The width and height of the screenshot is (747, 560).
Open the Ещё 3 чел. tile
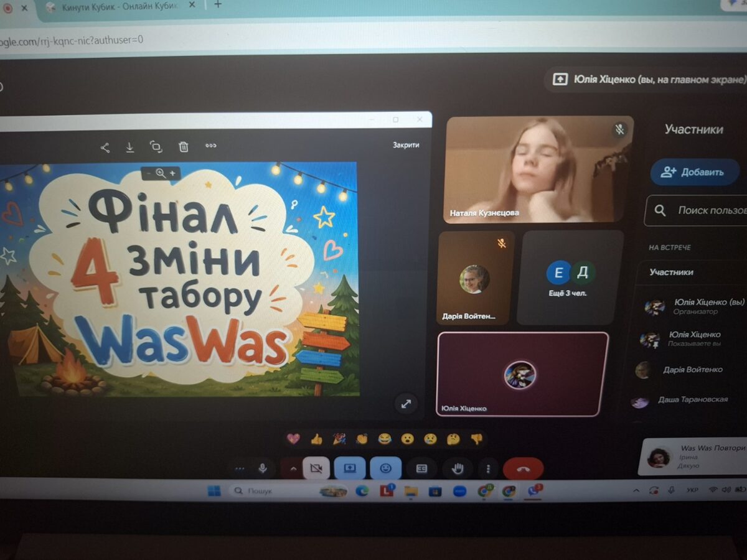click(x=570, y=278)
